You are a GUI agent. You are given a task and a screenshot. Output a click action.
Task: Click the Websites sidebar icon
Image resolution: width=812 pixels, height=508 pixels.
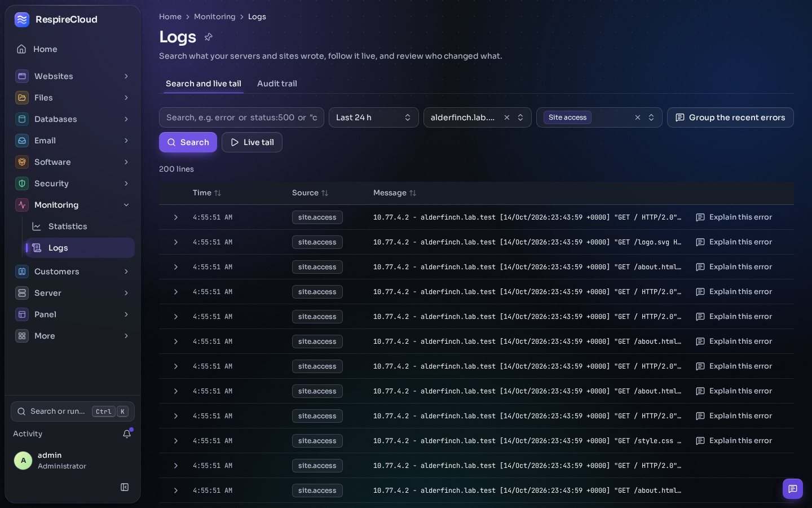(x=22, y=76)
